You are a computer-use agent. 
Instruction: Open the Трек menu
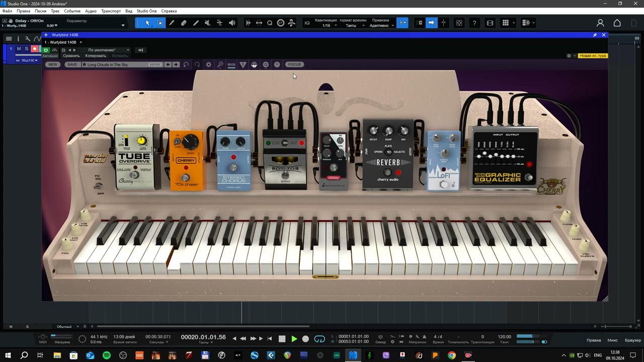coord(55,11)
